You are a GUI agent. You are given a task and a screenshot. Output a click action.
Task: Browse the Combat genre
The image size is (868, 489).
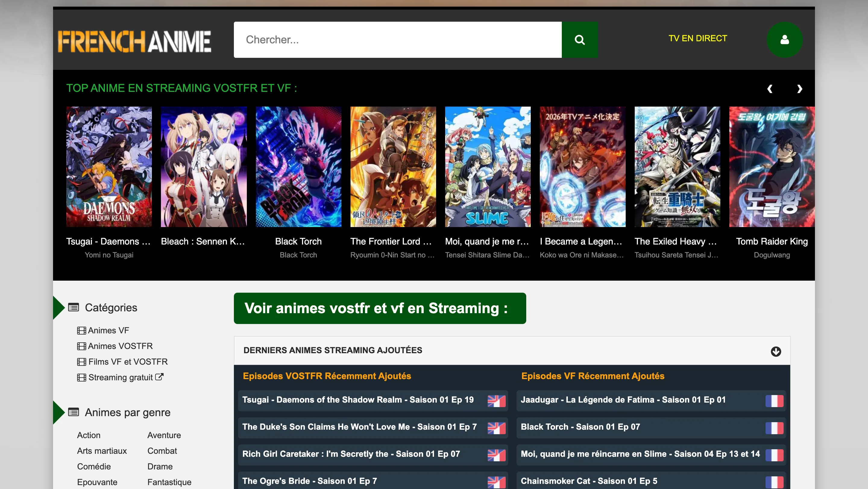pyautogui.click(x=162, y=451)
